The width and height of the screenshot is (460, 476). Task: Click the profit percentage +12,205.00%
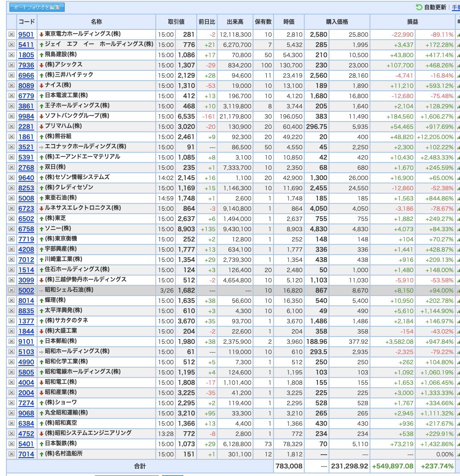click(435, 137)
